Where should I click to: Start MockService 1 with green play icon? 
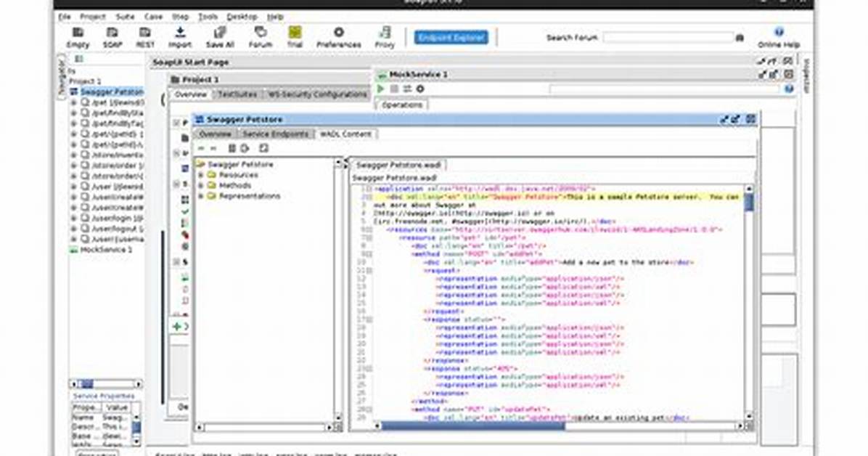(x=381, y=89)
